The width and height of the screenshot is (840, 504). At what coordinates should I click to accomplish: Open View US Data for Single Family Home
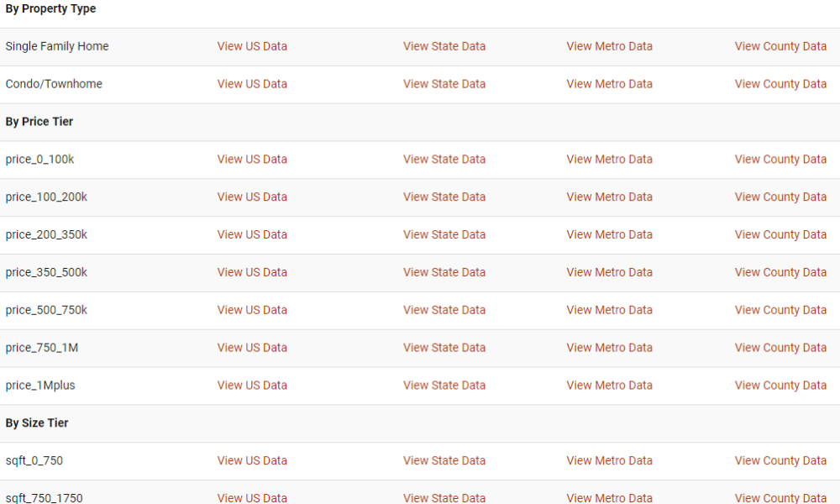(x=252, y=46)
